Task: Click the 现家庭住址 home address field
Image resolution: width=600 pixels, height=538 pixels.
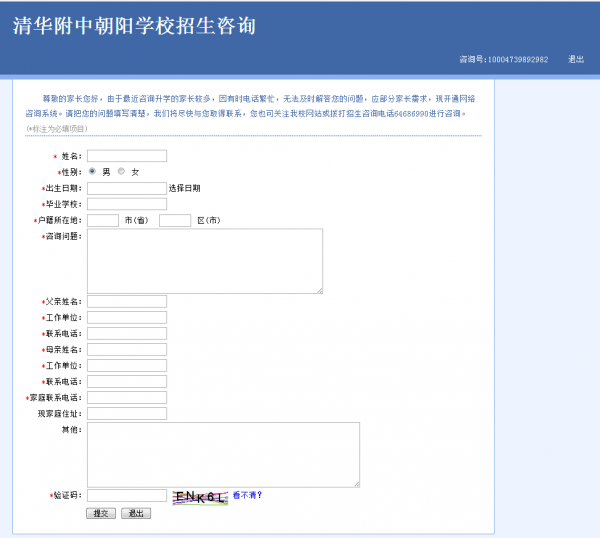Action: click(127, 413)
